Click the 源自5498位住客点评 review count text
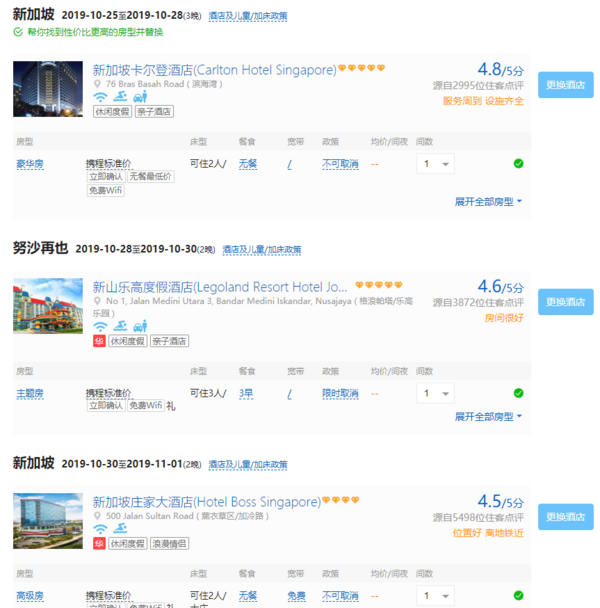Image resolution: width=600 pixels, height=608 pixels. pos(478,518)
